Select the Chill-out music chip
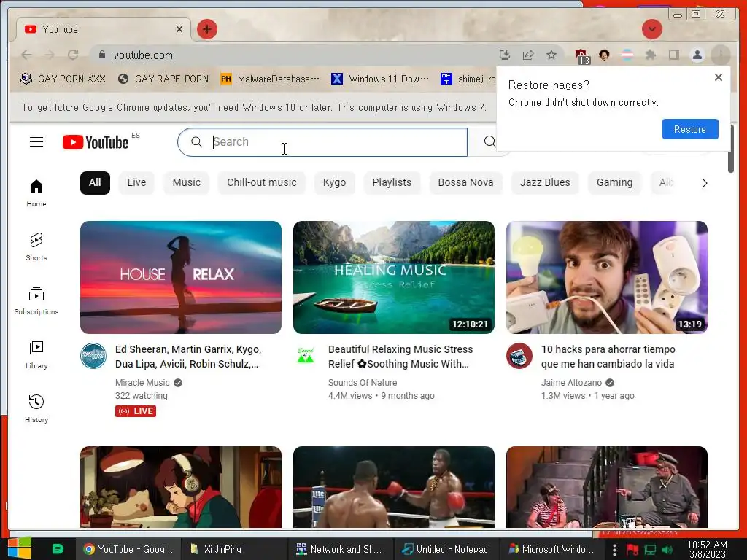The height and width of the screenshot is (560, 747). pos(262,183)
